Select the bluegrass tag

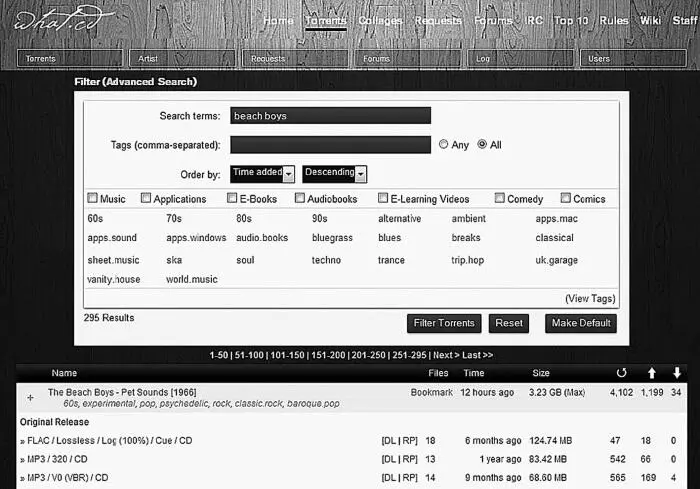click(332, 238)
